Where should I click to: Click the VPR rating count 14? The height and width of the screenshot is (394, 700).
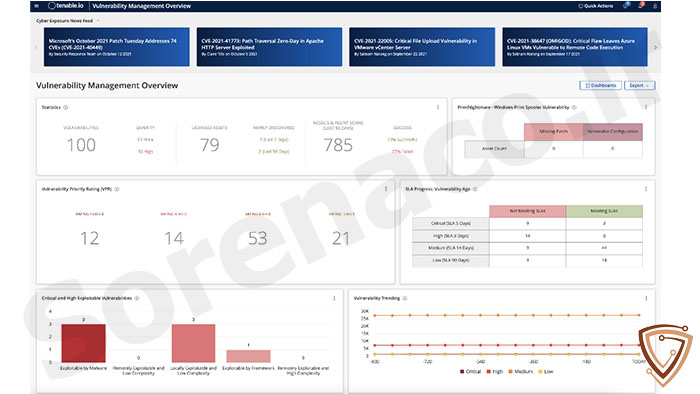click(x=174, y=238)
